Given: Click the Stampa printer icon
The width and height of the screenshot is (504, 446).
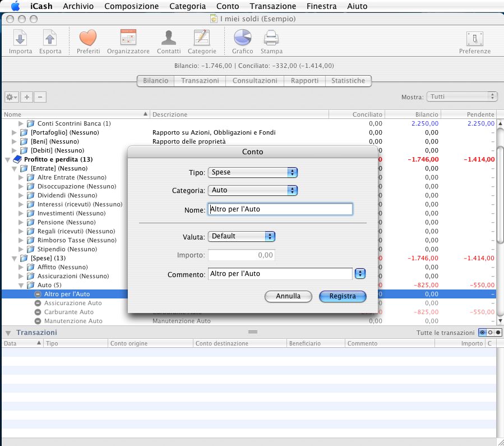Looking at the screenshot, I should point(271,39).
